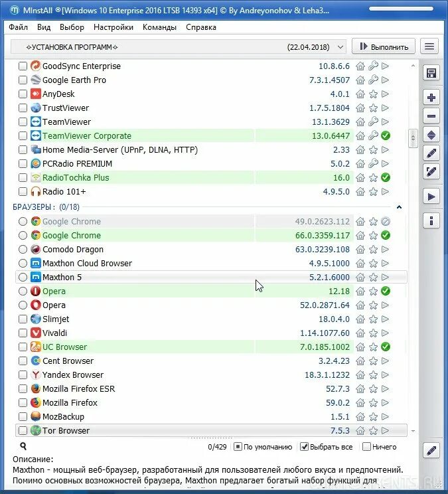Click the star icon for AnyDesk
Viewport: 448px width, 494px height.
pyautogui.click(x=373, y=94)
